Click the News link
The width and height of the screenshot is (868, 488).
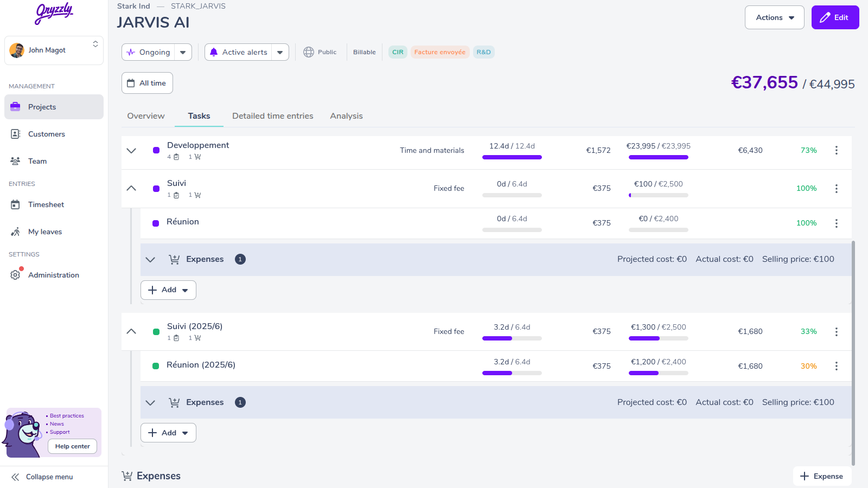tap(57, 424)
